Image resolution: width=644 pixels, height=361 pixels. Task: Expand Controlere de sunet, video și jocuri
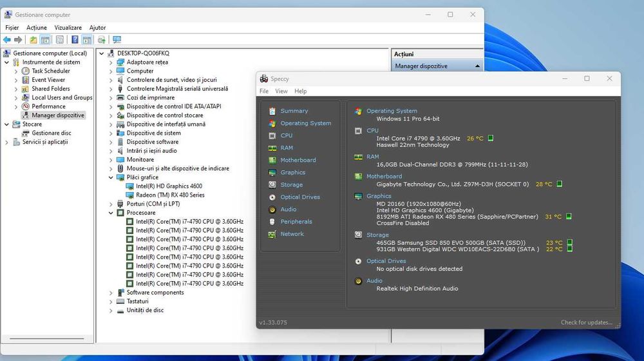pos(111,80)
